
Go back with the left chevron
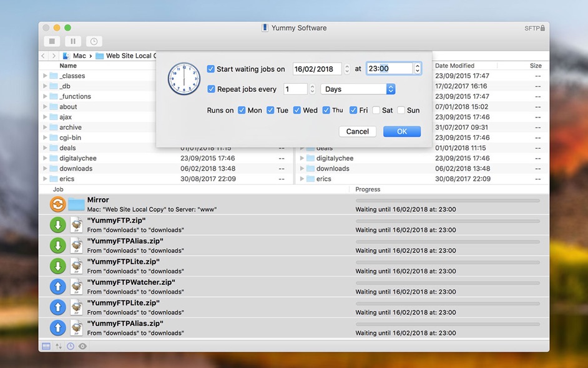tap(44, 56)
